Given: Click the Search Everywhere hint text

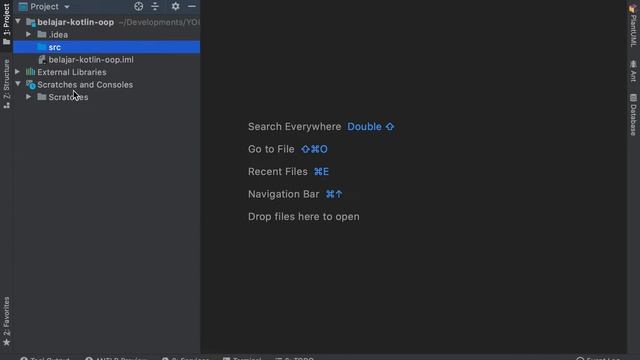Looking at the screenshot, I should pos(294,127).
